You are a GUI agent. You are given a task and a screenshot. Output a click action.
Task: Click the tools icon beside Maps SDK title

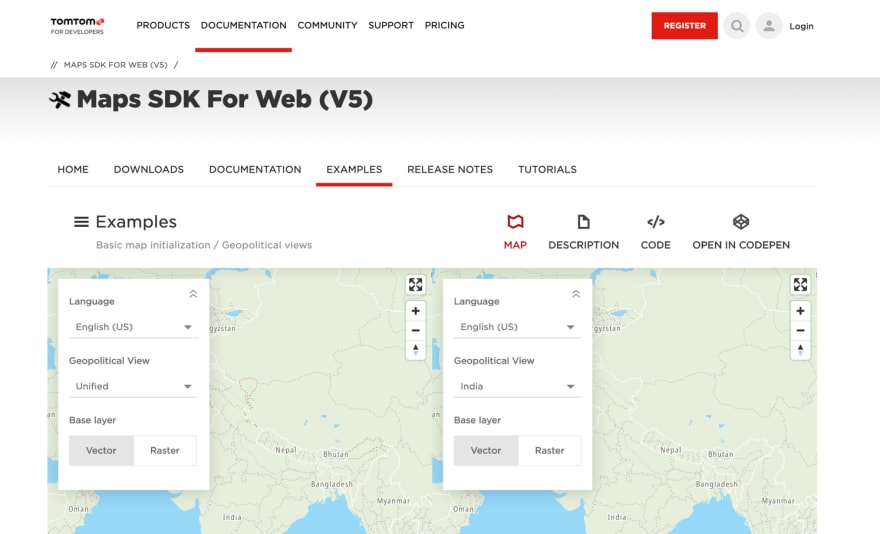coord(60,99)
